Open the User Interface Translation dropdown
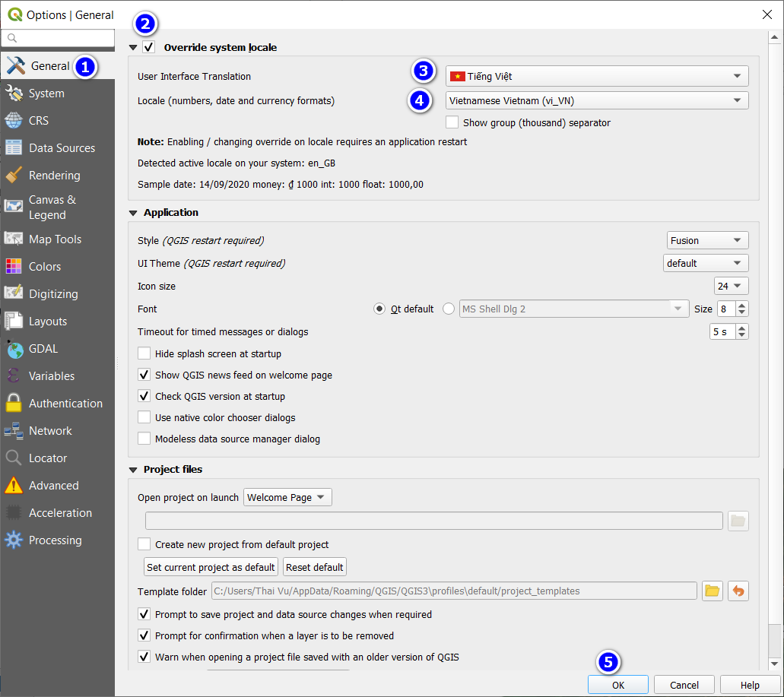Viewport: 784px width, 697px height. [x=597, y=76]
